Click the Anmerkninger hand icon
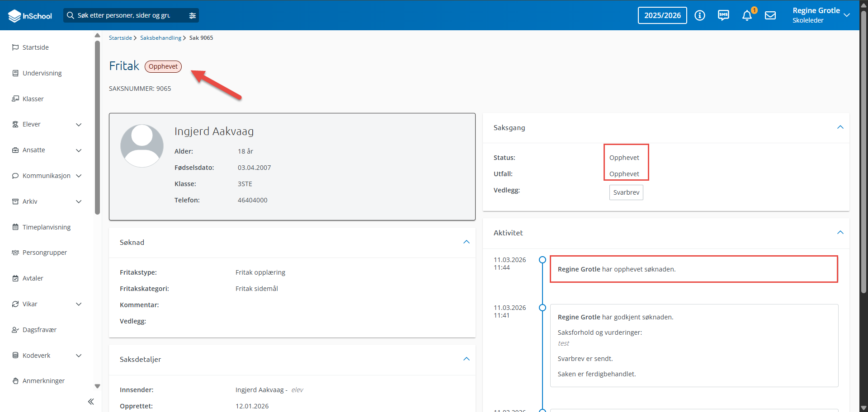 [15, 381]
